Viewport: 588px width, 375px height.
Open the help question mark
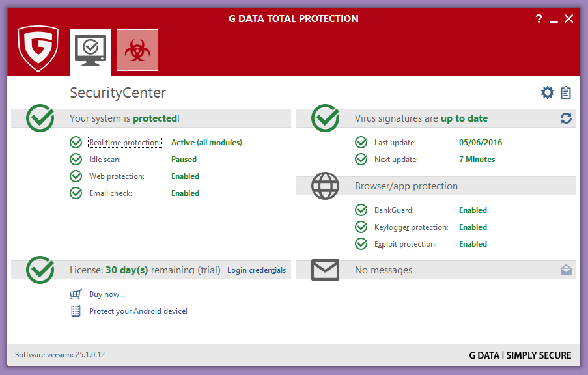coord(539,19)
